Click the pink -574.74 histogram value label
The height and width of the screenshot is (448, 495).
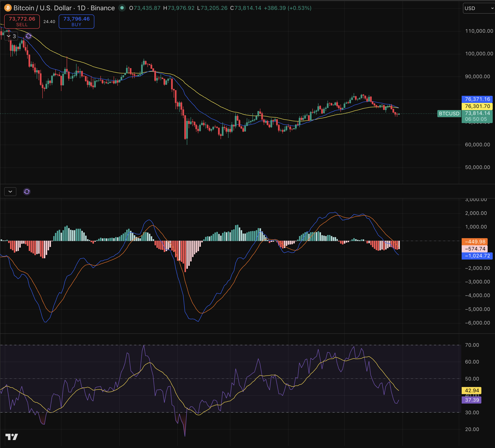click(475, 249)
